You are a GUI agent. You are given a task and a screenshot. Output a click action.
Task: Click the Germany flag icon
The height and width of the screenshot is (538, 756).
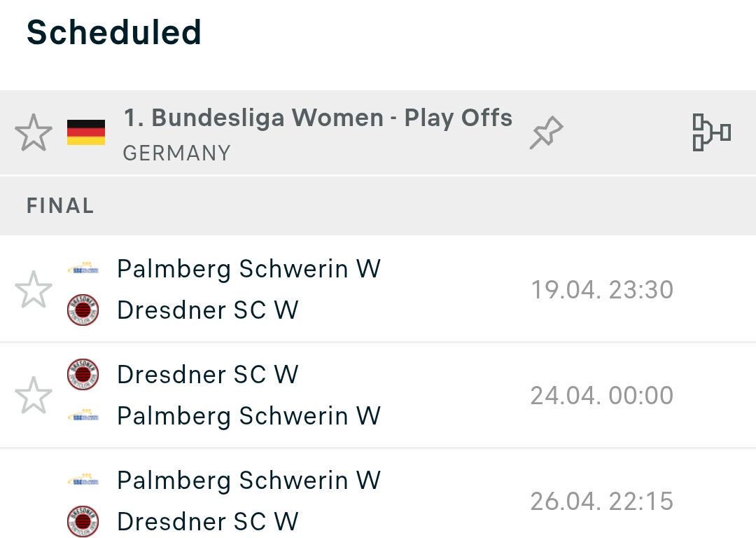click(86, 132)
